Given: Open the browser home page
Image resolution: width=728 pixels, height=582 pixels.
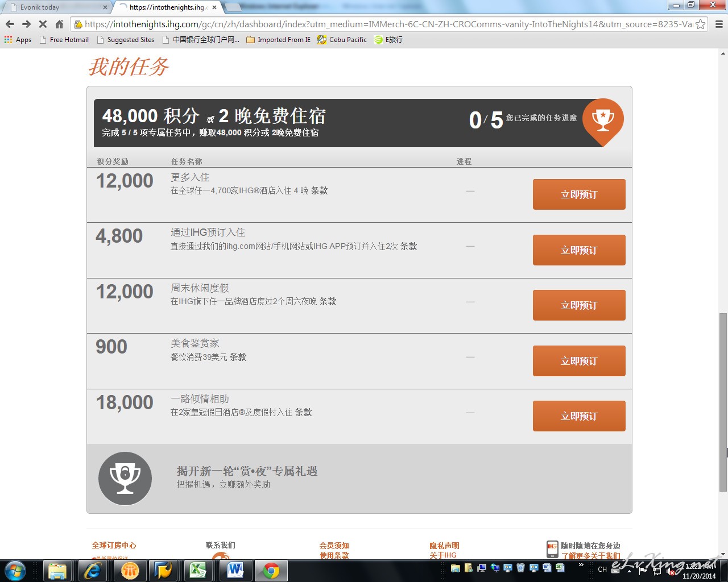Looking at the screenshot, I should point(59,24).
